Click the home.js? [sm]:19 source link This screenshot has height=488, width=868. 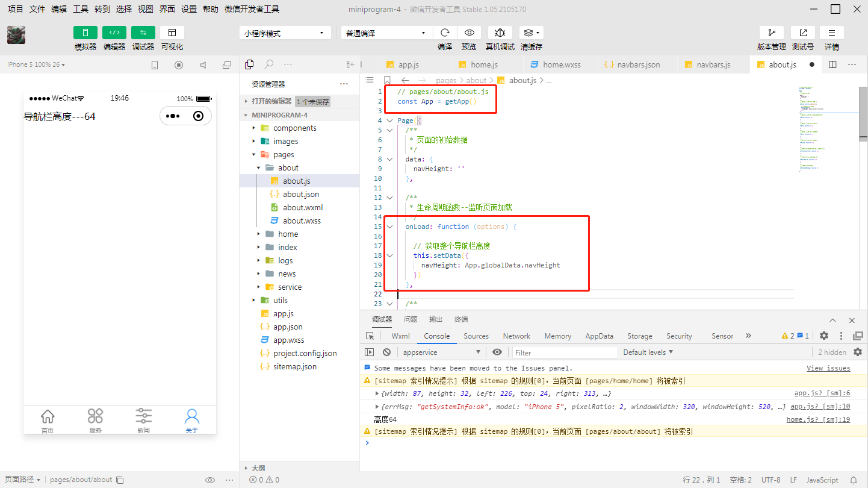click(x=818, y=419)
